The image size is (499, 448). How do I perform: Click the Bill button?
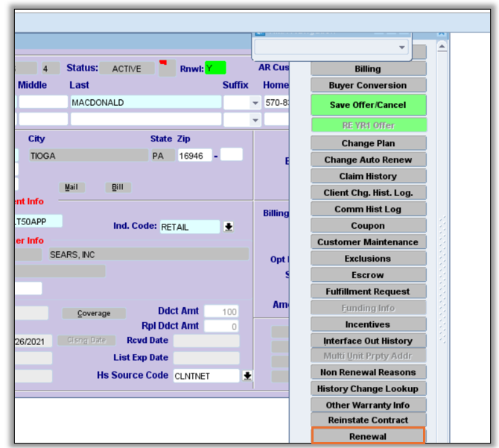pos(118,187)
